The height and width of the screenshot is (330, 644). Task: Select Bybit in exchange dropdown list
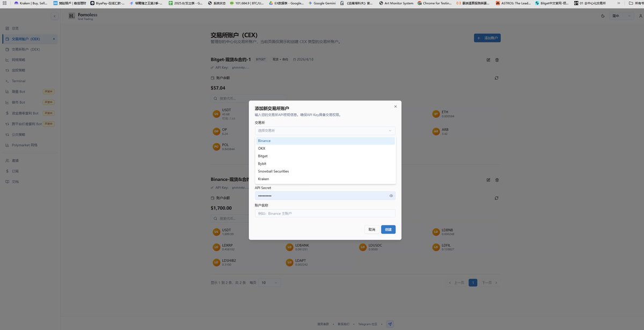point(325,164)
